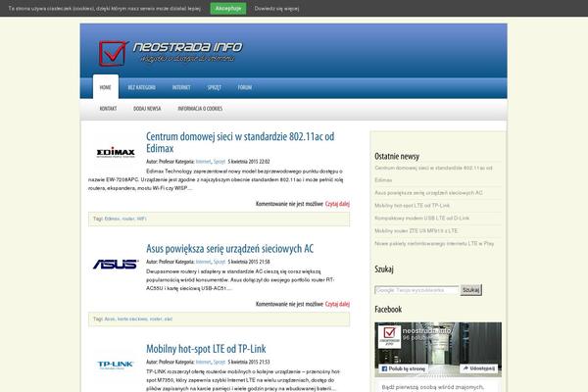
Task: Open 'Mobilny hot-spot LTE od TP-Link' title
Action: click(206, 349)
